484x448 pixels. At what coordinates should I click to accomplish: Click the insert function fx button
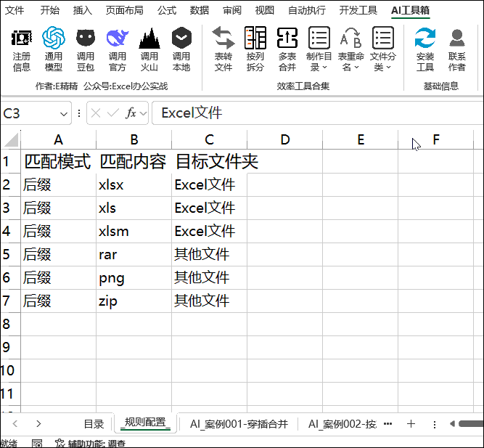pos(131,113)
